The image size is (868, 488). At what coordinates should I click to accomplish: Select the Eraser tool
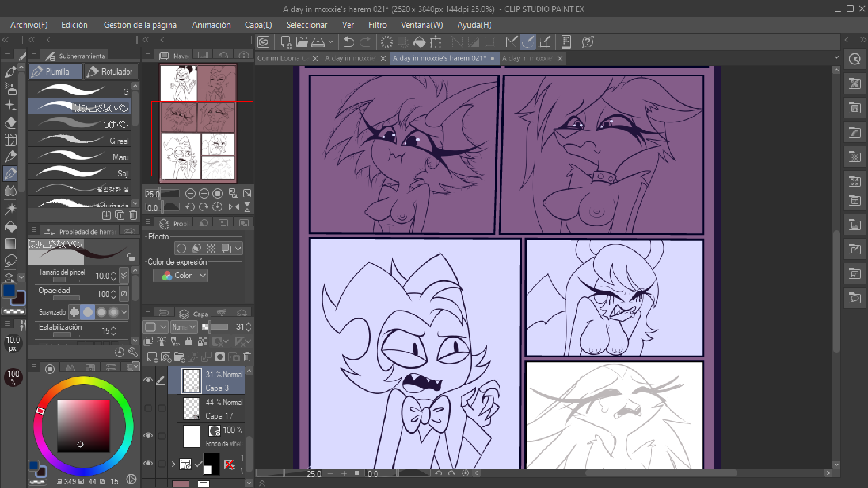point(10,122)
